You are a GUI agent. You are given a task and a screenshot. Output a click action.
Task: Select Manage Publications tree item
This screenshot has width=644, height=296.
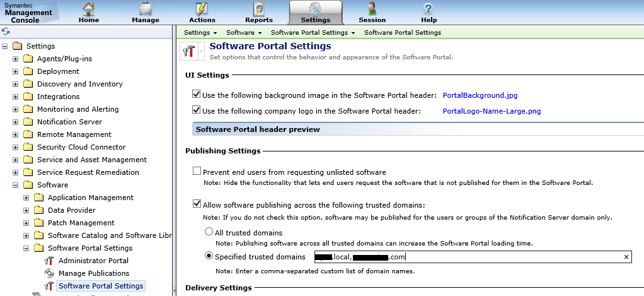[x=94, y=273]
